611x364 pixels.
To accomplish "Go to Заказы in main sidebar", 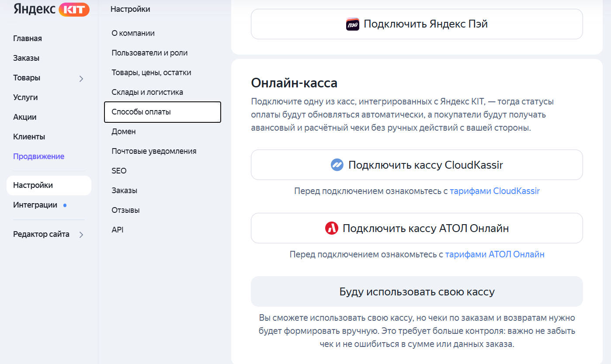I will (26, 58).
